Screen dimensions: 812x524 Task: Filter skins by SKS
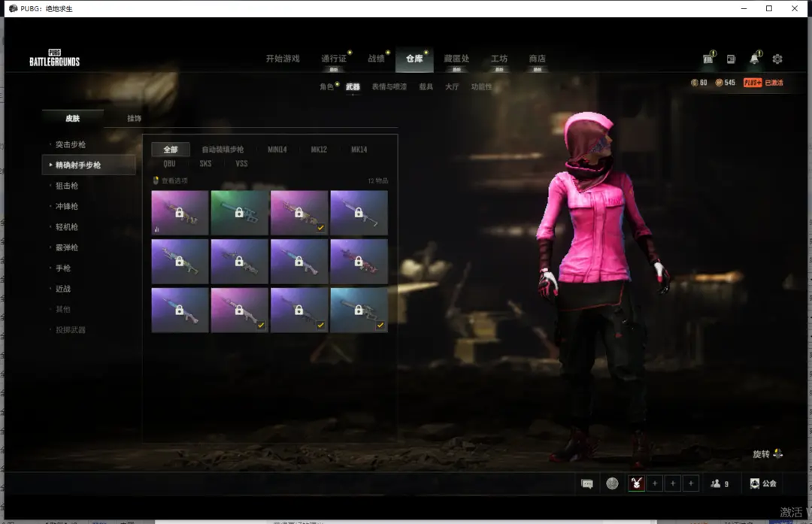205,163
